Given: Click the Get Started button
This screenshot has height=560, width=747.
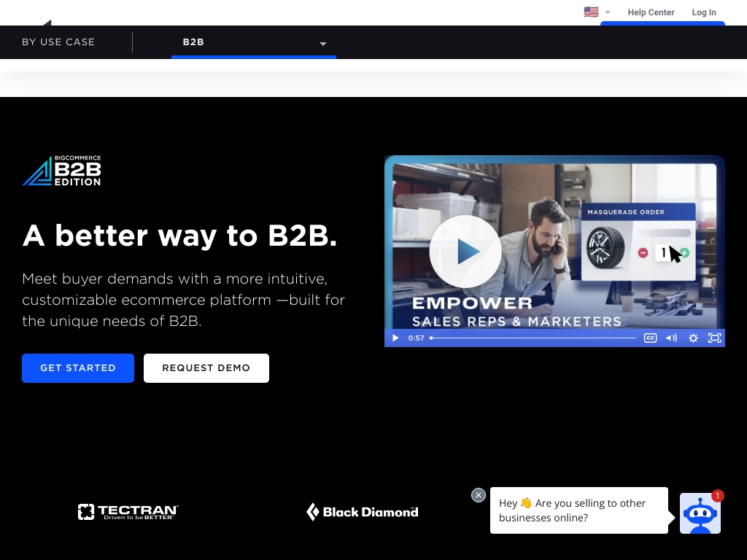Looking at the screenshot, I should (78, 368).
